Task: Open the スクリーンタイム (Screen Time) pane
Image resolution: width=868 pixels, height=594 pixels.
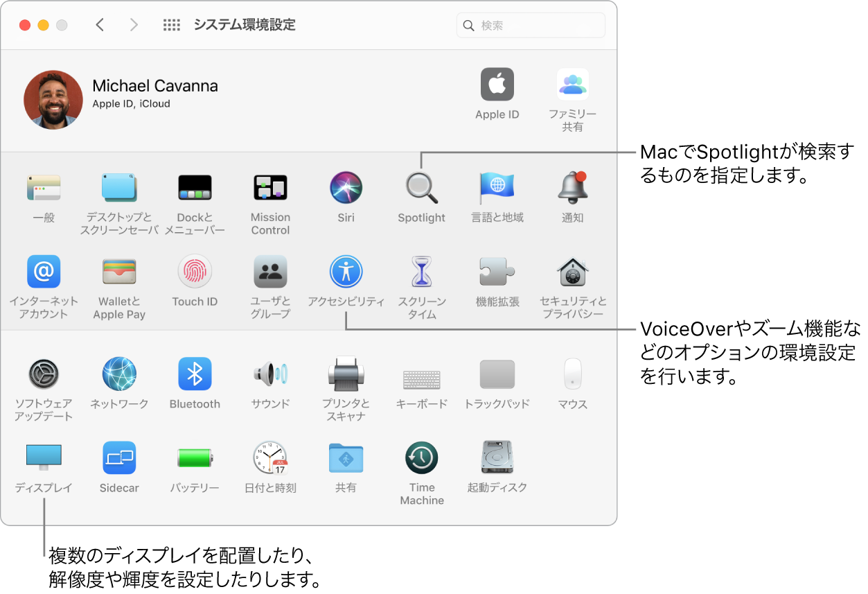Action: point(421,272)
